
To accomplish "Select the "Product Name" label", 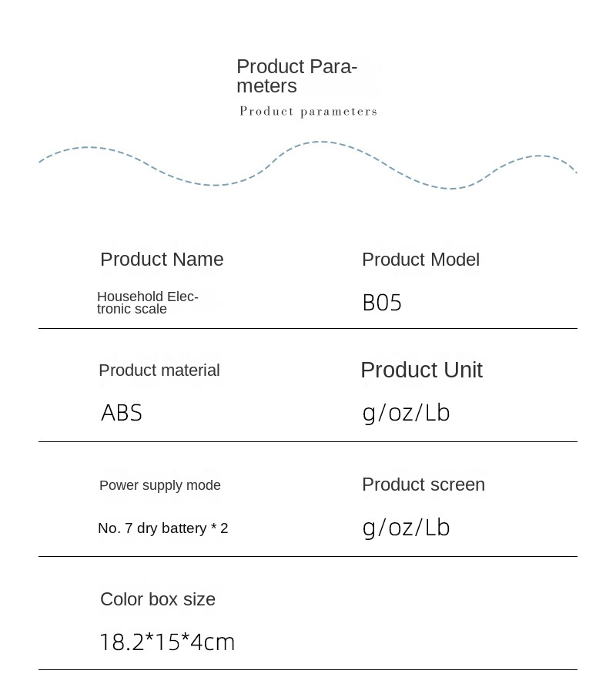I will coord(162,260).
